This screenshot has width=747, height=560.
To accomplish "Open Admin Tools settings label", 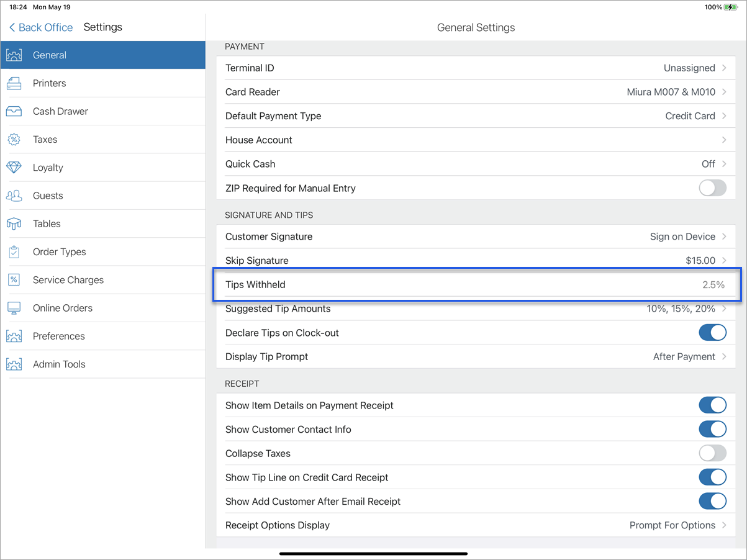I will pyautogui.click(x=59, y=364).
